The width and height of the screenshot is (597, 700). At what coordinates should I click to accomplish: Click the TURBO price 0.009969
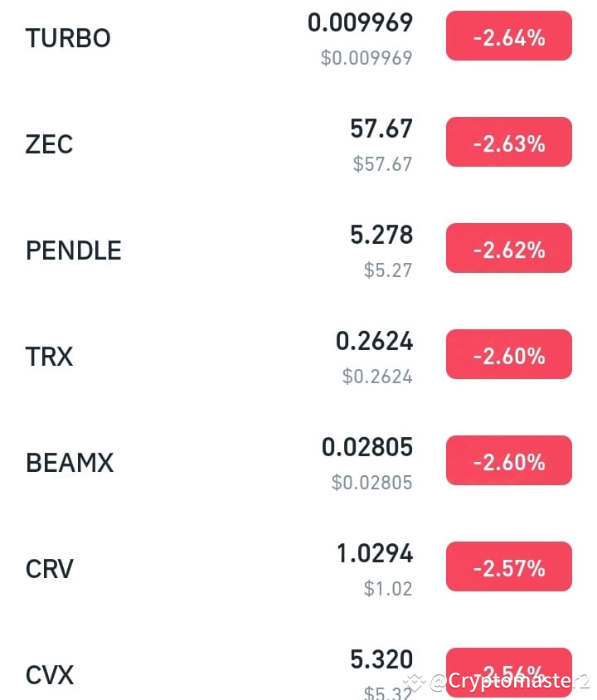360,22
